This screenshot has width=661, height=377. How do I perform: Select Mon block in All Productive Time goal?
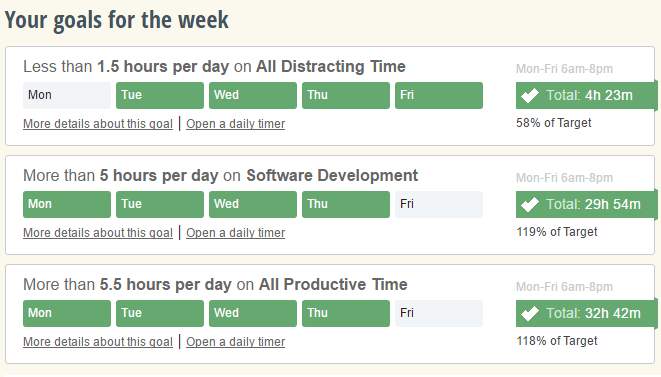(x=67, y=313)
